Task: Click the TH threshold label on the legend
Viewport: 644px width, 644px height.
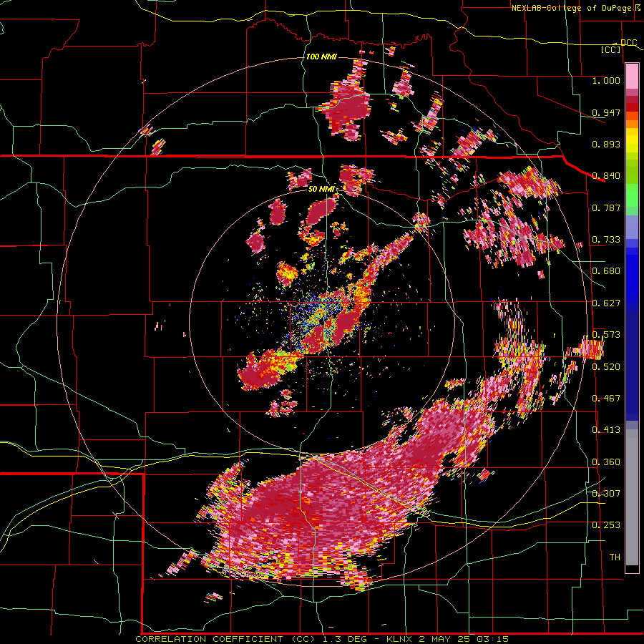Action: click(x=615, y=557)
